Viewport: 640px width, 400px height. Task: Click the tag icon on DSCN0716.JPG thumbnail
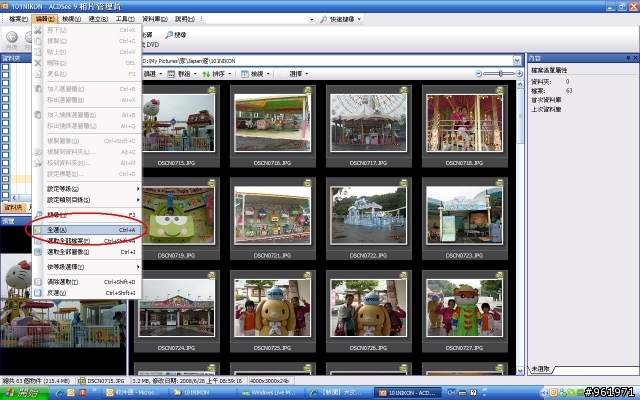point(307,90)
